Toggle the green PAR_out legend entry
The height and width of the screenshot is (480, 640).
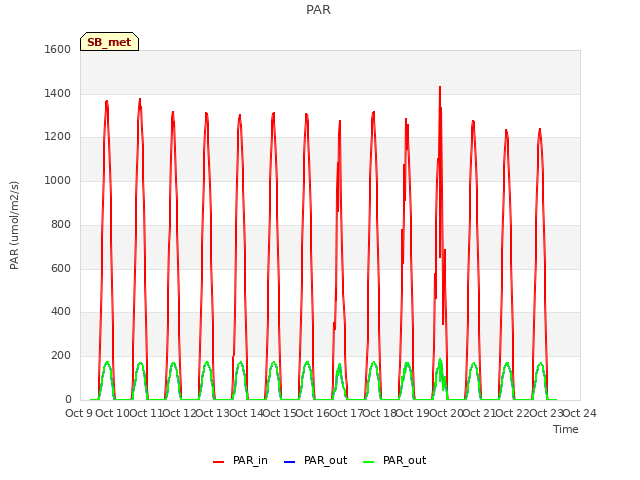[394, 460]
